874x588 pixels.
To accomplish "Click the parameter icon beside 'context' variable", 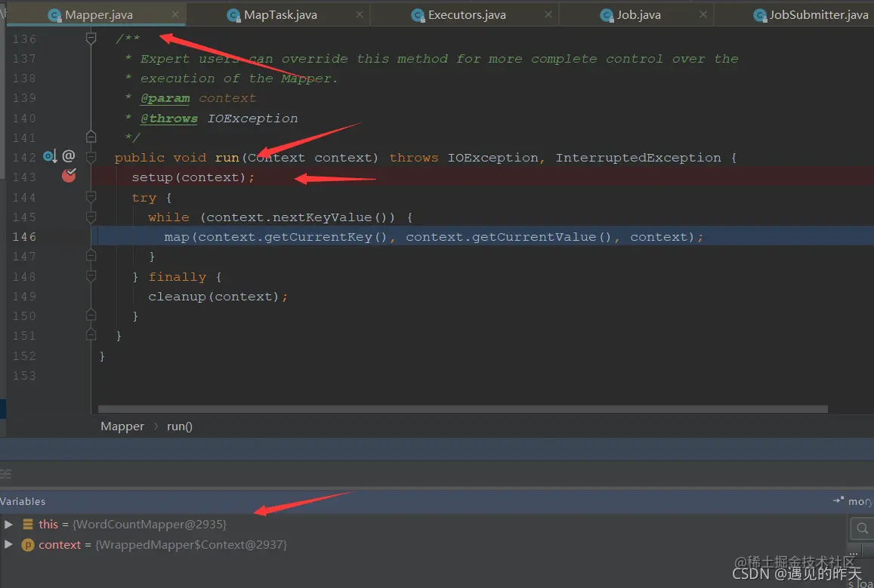I will click(x=27, y=544).
